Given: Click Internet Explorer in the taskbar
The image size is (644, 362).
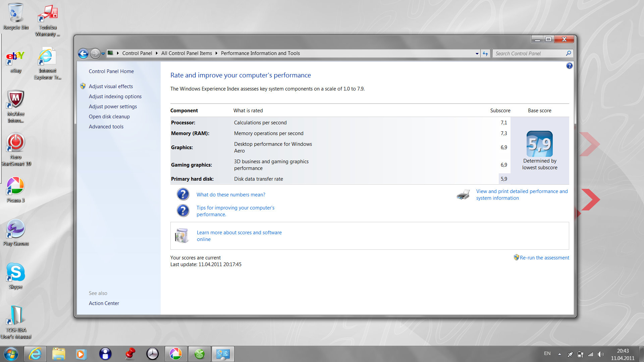Looking at the screenshot, I should (35, 354).
